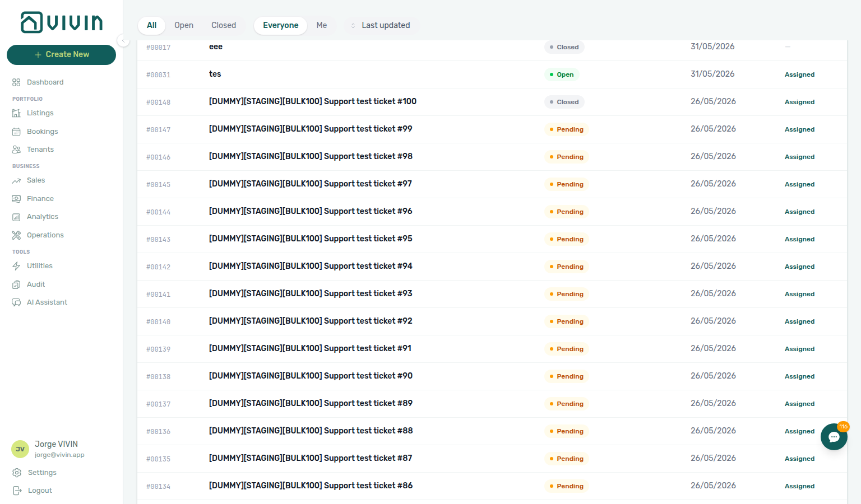Image resolution: width=861 pixels, height=504 pixels.
Task: Click the Bookings calendar icon
Action: [16, 132]
